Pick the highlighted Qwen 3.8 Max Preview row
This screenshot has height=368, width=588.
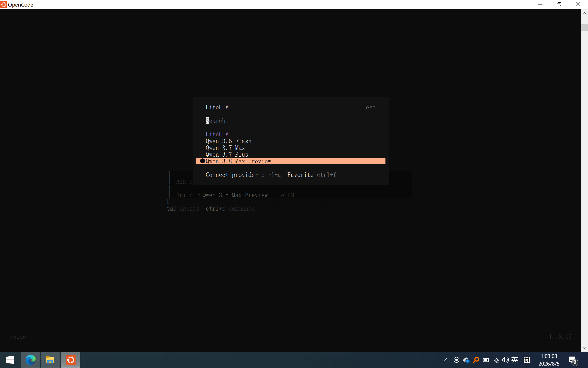pos(291,161)
